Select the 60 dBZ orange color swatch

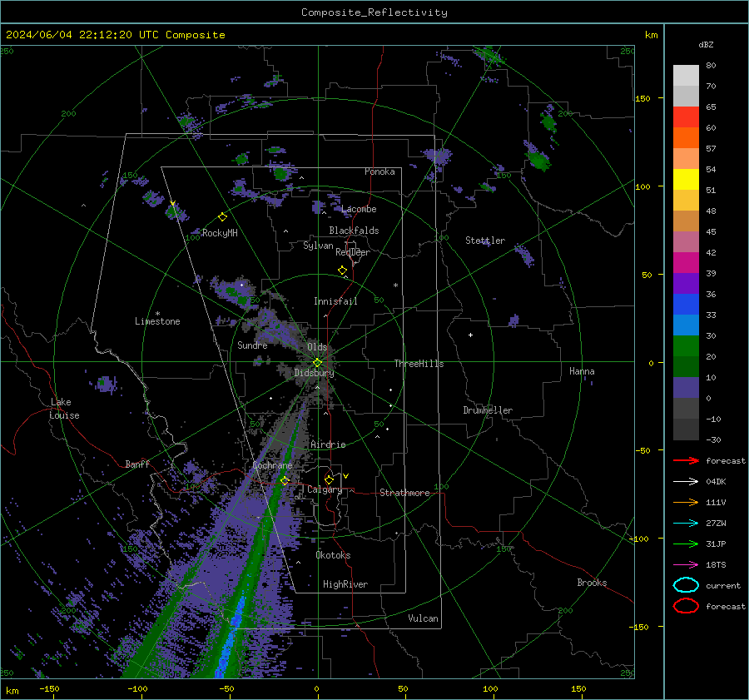point(686,137)
